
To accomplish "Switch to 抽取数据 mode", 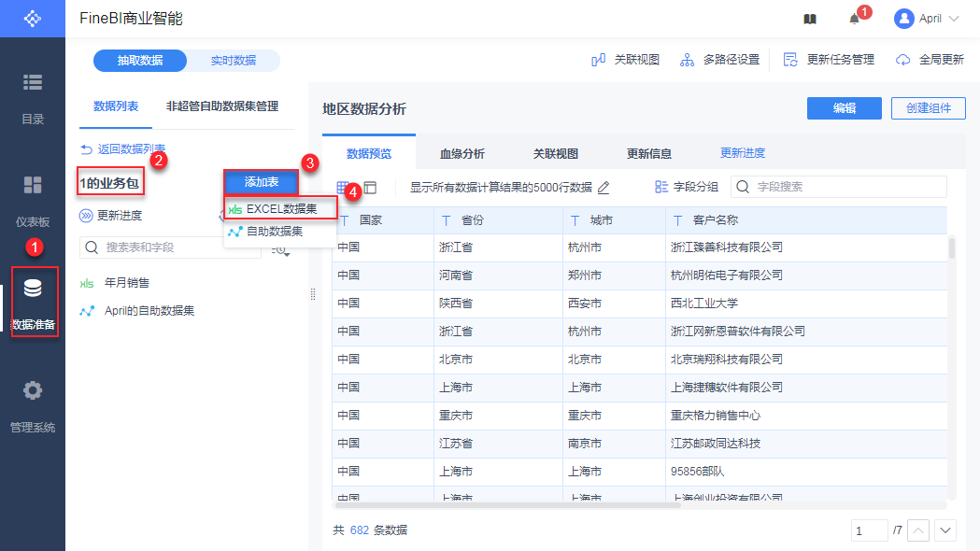I will [x=140, y=61].
